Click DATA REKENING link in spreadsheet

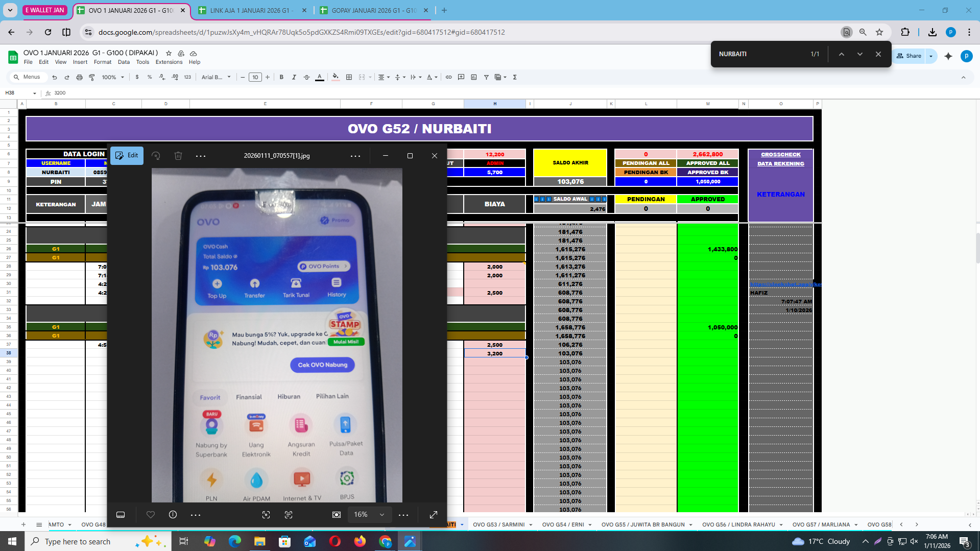781,163
